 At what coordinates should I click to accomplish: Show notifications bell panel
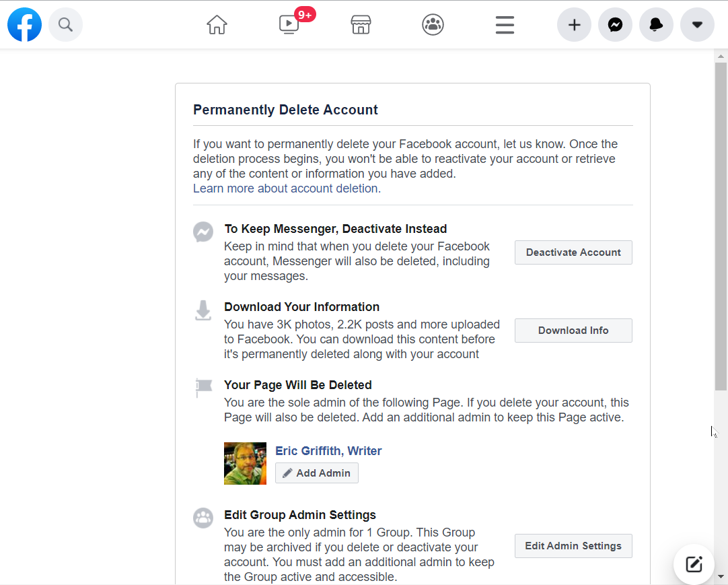click(x=656, y=25)
